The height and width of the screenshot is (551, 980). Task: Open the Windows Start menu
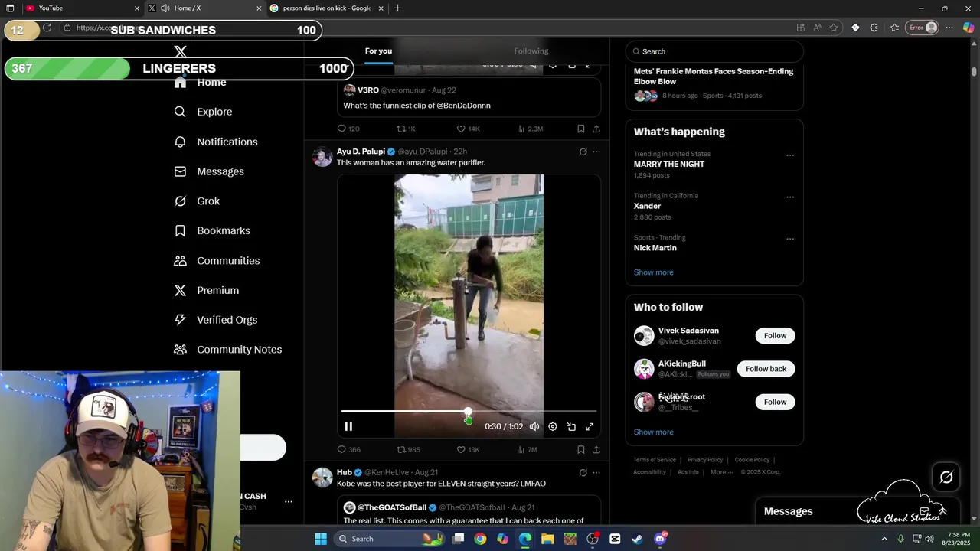321,539
